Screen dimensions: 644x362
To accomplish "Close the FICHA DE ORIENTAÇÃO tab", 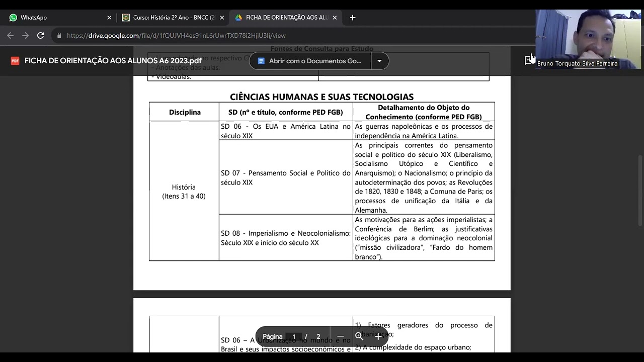I will pyautogui.click(x=335, y=18).
